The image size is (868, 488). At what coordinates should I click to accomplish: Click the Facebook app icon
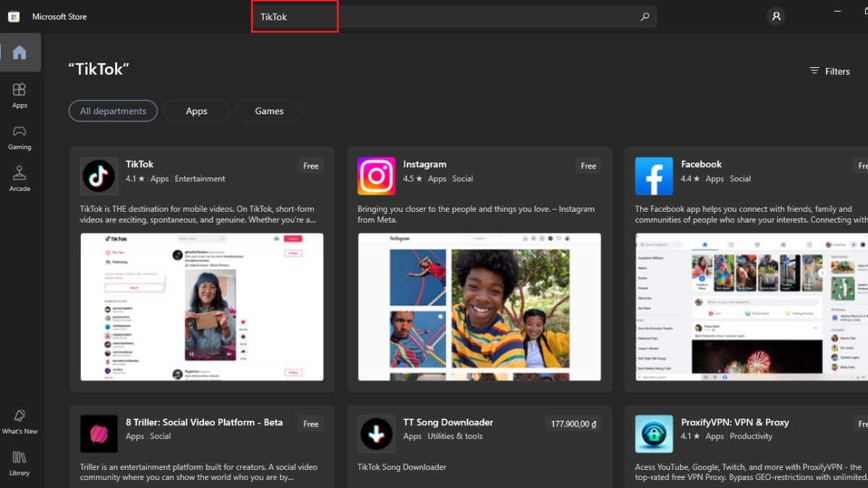click(654, 176)
